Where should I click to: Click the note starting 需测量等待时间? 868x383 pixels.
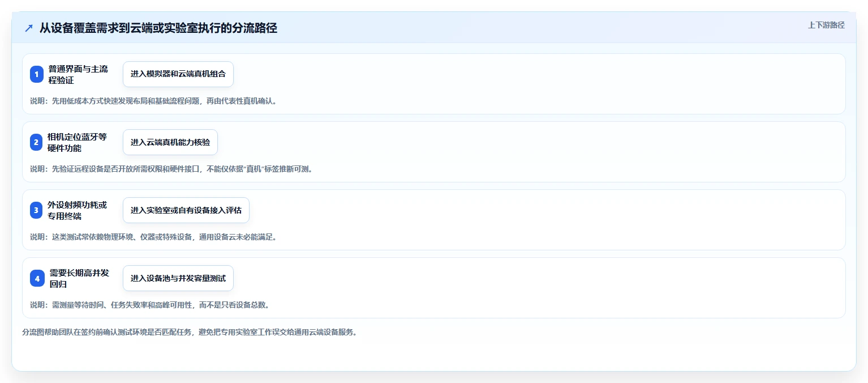[149, 305]
